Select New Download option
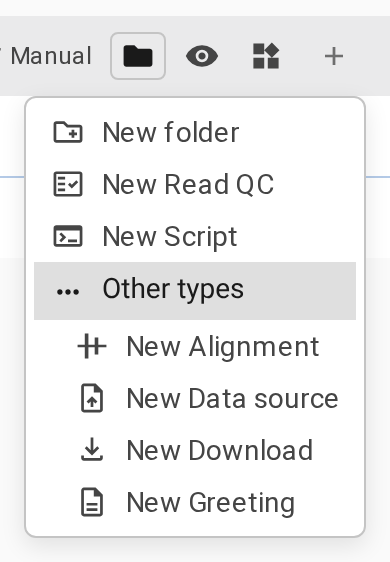This screenshot has height=562, width=390. pos(195,450)
